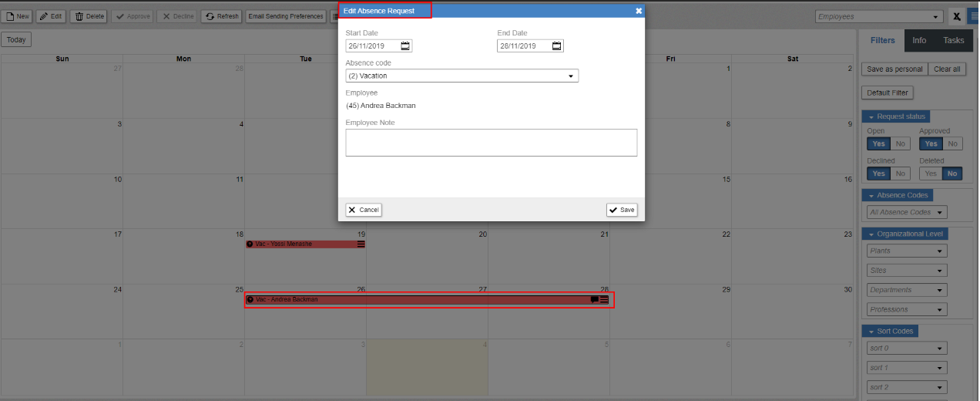
Task: Click the Approve toolbar button
Action: [133, 16]
